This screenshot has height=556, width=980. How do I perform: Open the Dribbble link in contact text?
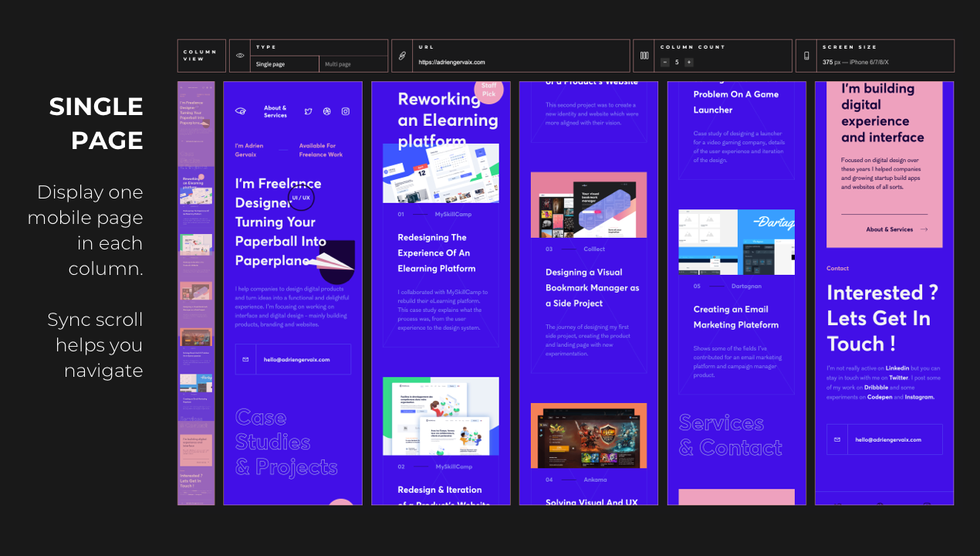click(877, 387)
